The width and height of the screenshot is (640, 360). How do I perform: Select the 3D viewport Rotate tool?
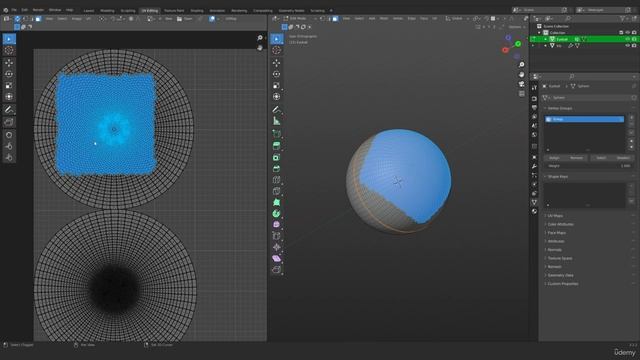(277, 74)
